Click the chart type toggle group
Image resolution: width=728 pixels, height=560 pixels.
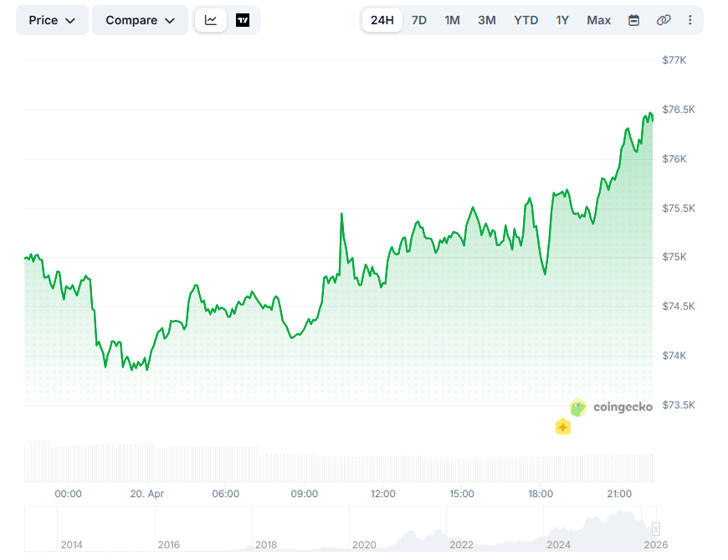228,19
